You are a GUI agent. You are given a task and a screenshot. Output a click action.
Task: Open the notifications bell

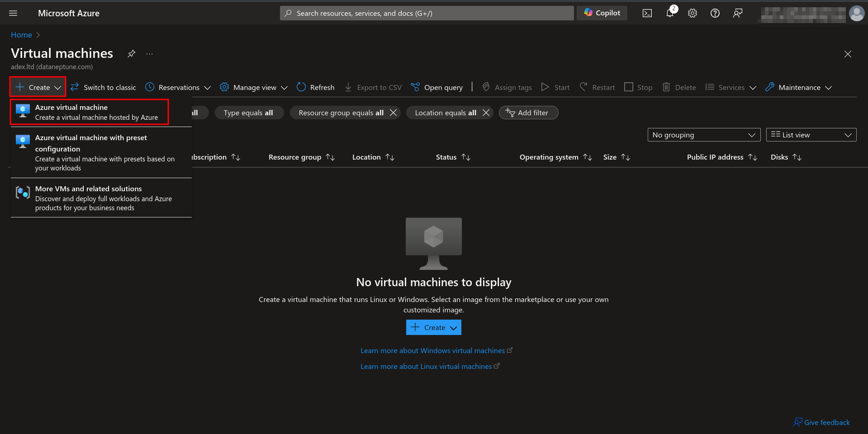pos(669,13)
